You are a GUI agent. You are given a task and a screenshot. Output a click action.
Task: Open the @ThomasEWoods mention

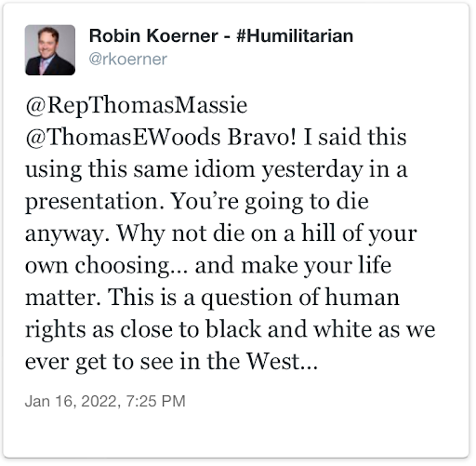tap(123, 138)
